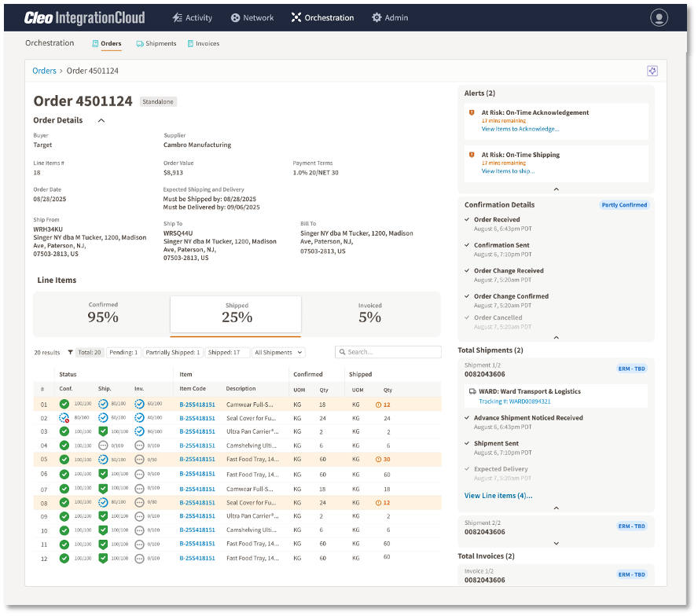Click ERM - TBD badge on Shipment 1/2
The width and height of the screenshot is (698, 616).
coord(631,369)
